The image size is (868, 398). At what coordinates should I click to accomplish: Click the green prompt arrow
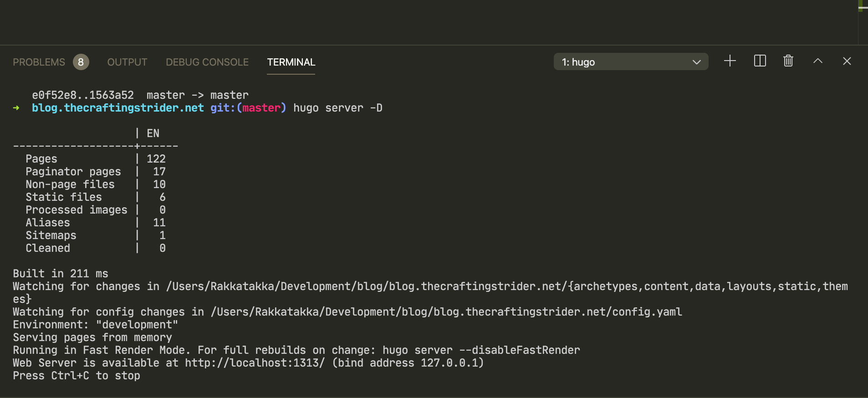[16, 108]
